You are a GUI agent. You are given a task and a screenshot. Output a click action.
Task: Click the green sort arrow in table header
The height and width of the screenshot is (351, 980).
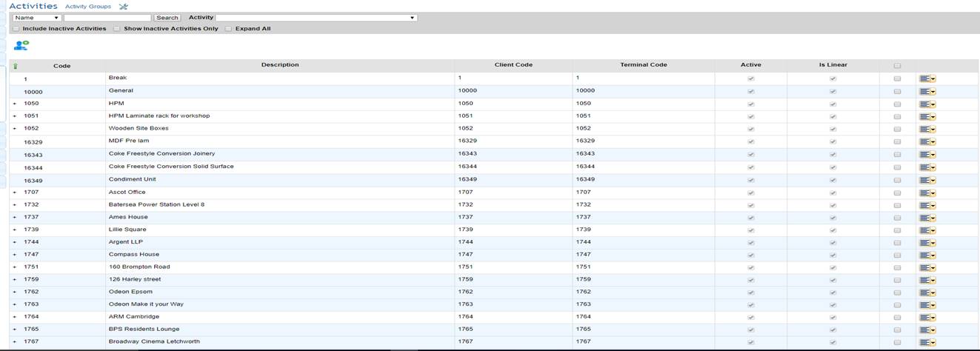coord(16,66)
